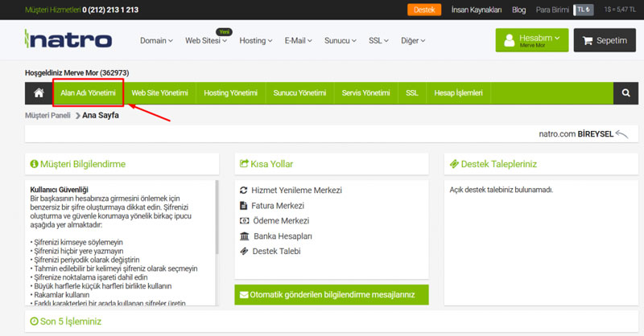Open the Sepetim cart button
Viewport: 644px width, 336px height.
click(605, 40)
